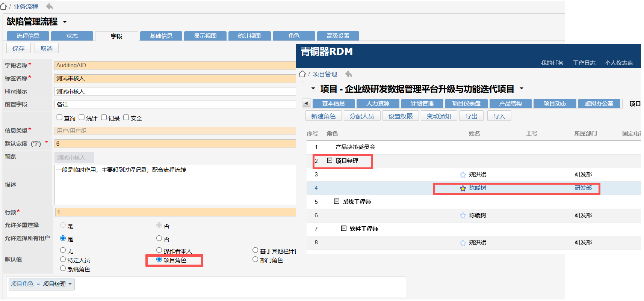Click the back arrow beside 业务流程 breadcrumb
The width and height of the screenshot is (644, 301).
pyautogui.click(x=49, y=6)
